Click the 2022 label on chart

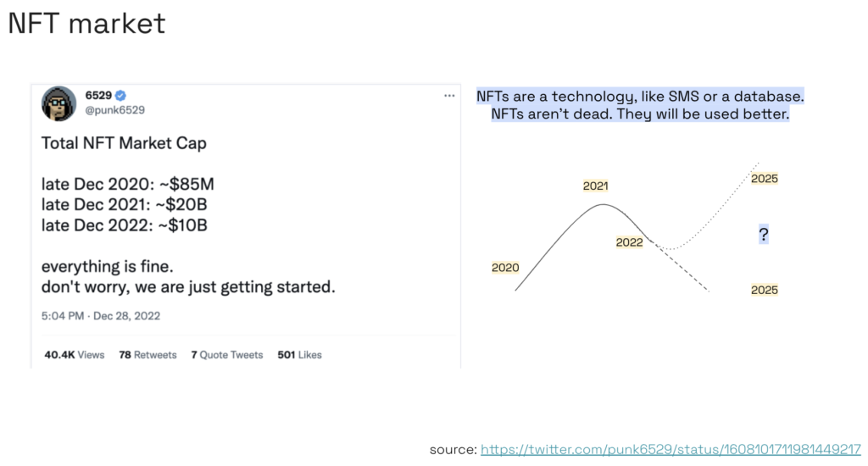(630, 242)
